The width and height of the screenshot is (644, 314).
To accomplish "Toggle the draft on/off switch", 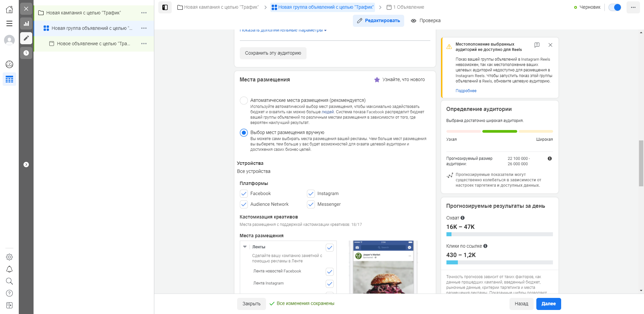I will coord(615,7).
